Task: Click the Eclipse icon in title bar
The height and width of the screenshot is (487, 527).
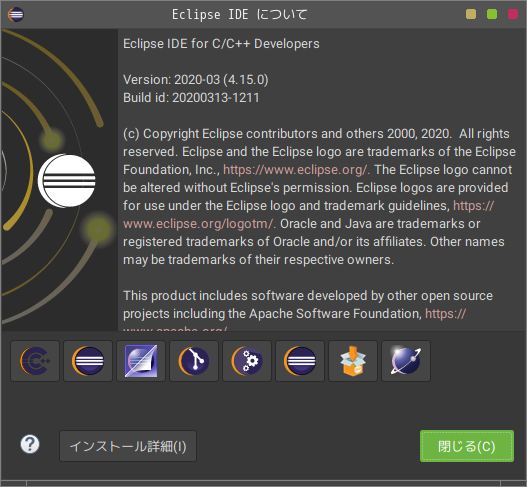Action: [x=15, y=14]
